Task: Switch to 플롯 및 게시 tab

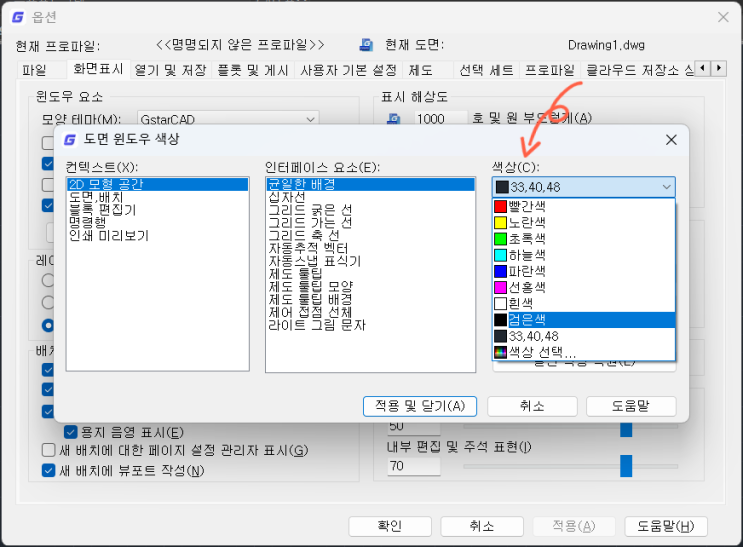Action: point(253,70)
